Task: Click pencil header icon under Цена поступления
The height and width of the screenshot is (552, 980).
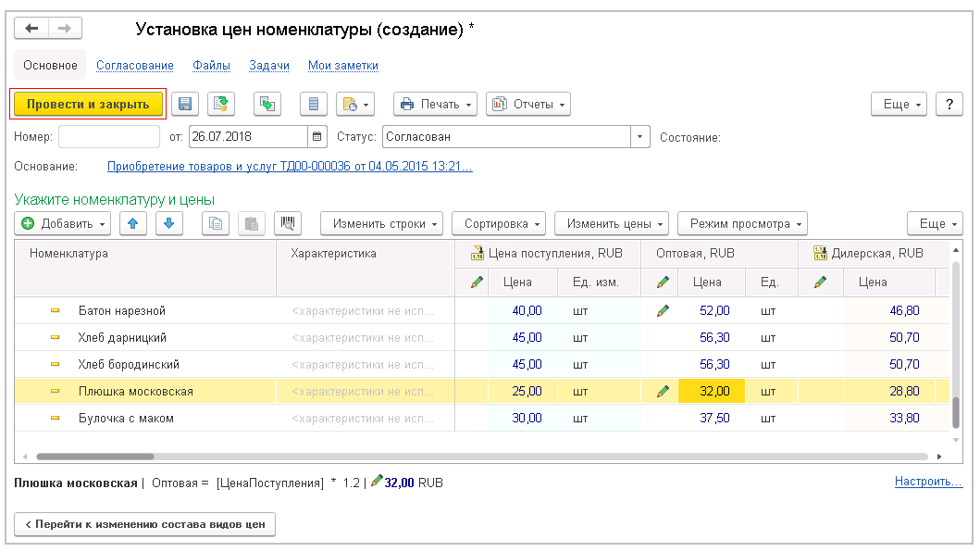Action: click(477, 282)
